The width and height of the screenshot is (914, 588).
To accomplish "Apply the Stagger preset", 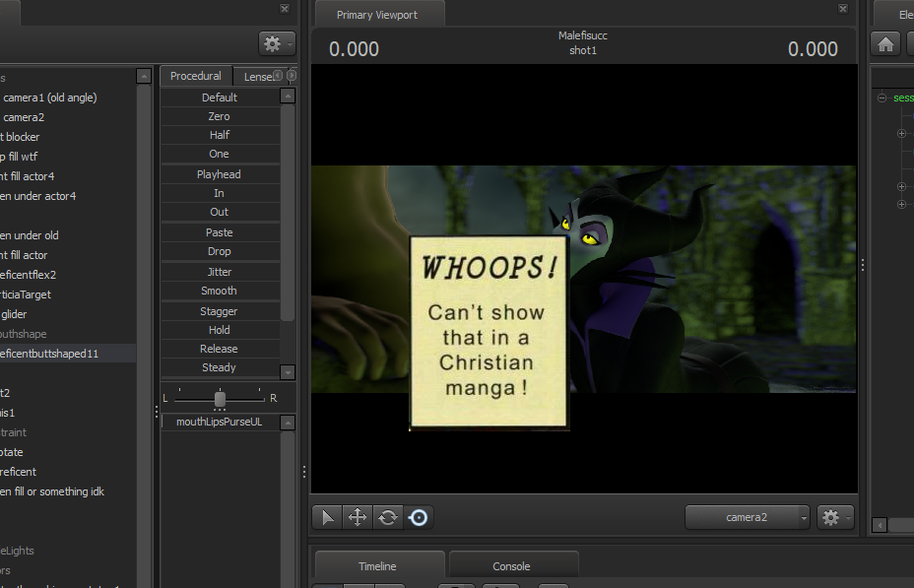I will [x=220, y=311].
